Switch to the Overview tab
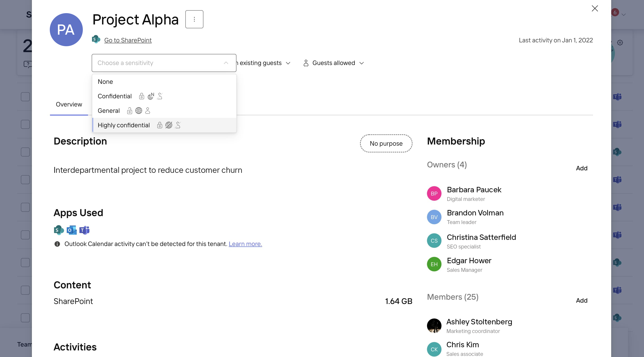 coord(69,104)
